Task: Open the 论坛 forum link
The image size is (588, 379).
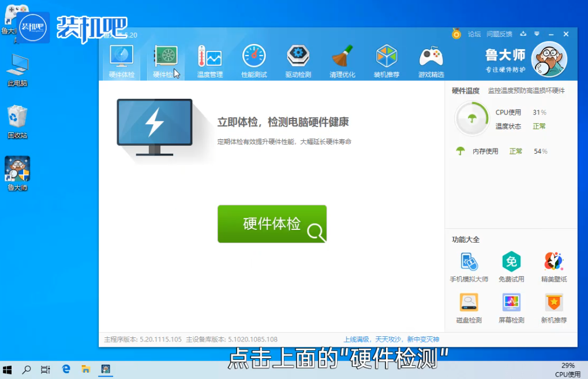Action: 474,34
